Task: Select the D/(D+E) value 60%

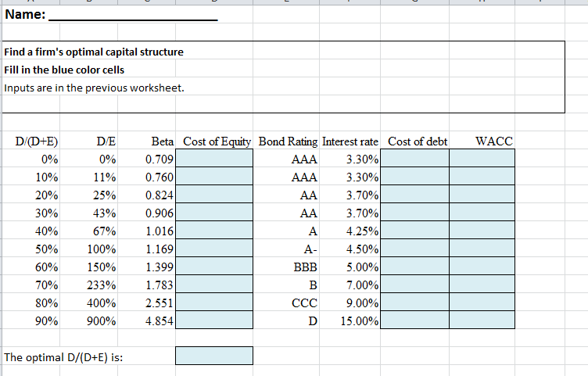Action: (47, 267)
